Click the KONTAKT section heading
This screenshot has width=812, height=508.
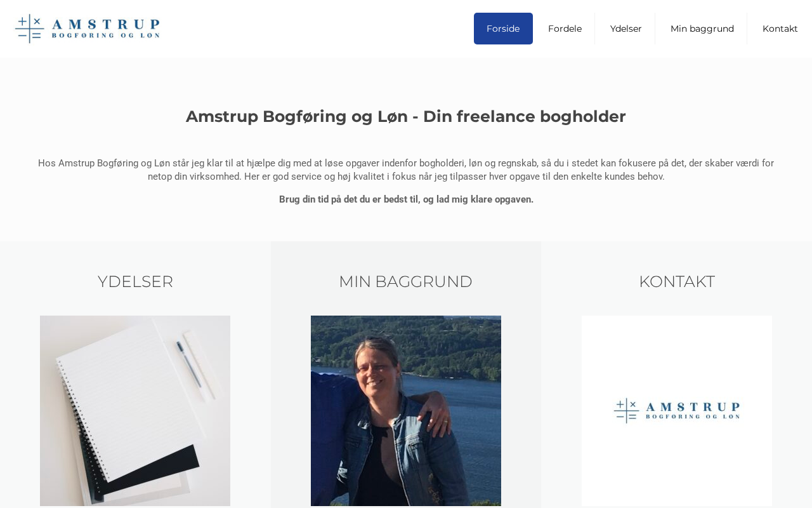tap(677, 281)
